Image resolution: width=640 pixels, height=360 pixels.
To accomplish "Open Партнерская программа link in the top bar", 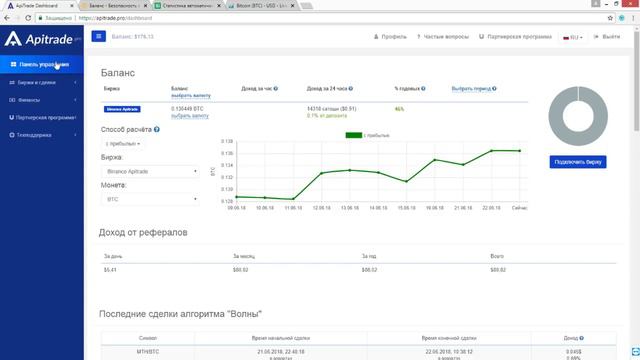I will tap(515, 37).
